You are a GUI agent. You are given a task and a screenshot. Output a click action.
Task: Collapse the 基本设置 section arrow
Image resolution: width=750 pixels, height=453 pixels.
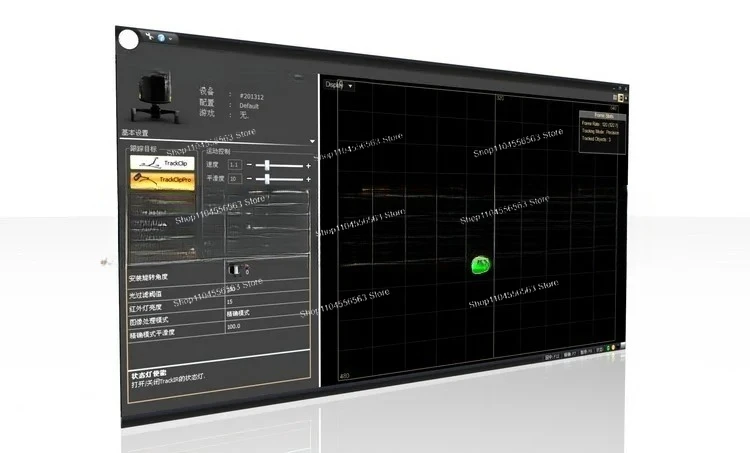point(312,142)
